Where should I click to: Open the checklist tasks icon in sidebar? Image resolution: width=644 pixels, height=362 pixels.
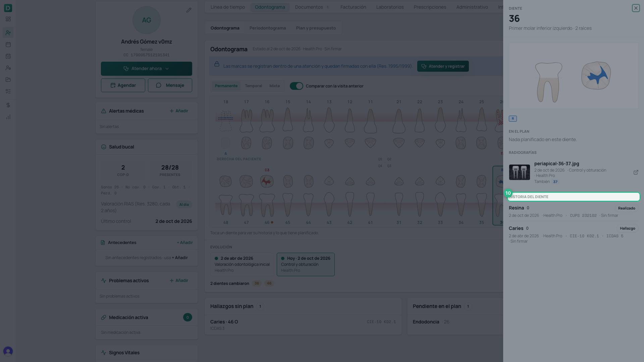(8, 91)
